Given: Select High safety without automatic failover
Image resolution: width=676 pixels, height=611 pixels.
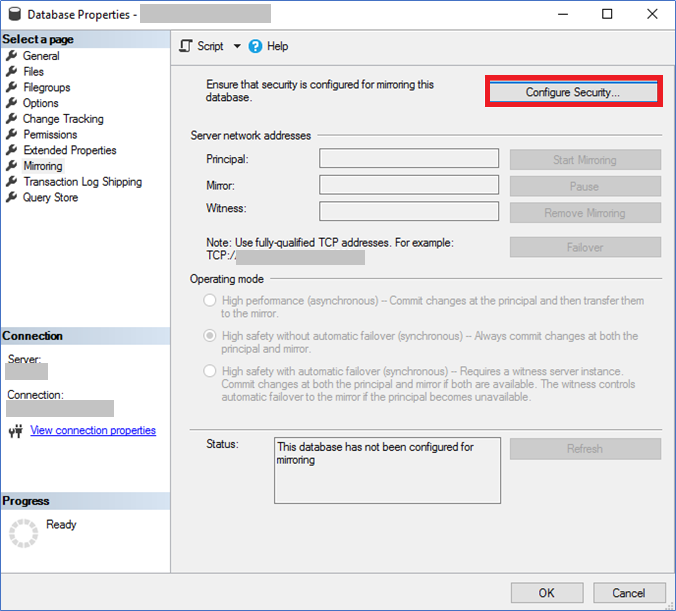Looking at the screenshot, I should click(210, 335).
